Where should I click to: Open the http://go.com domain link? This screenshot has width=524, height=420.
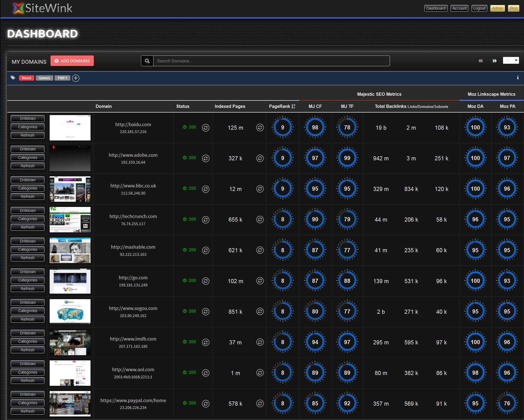point(133,278)
